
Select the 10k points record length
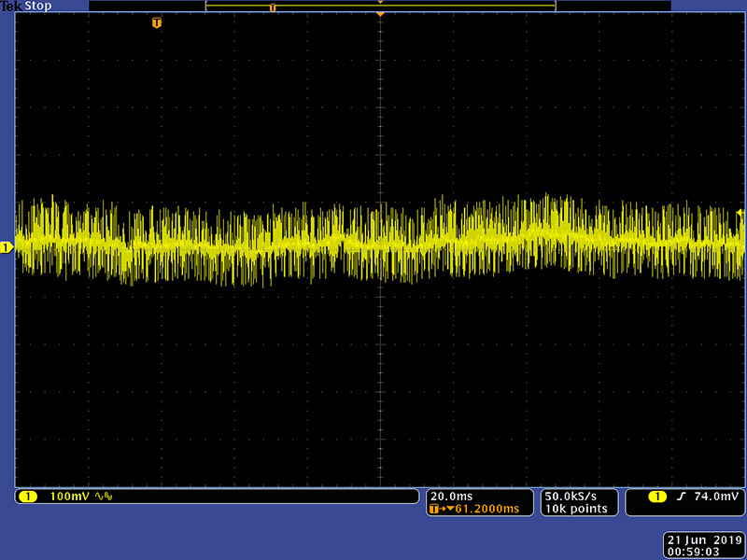(x=576, y=509)
